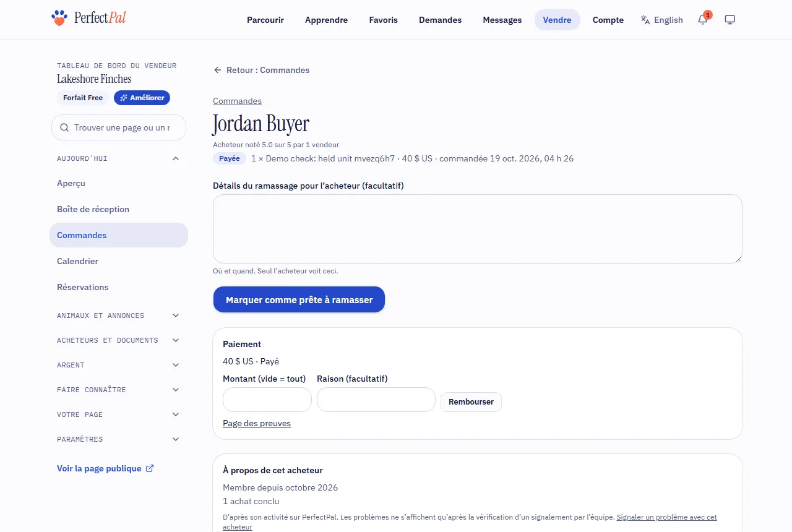Image resolution: width=792 pixels, height=532 pixels.
Task: Select Aperçu in the sidebar
Action: pyautogui.click(x=119, y=183)
